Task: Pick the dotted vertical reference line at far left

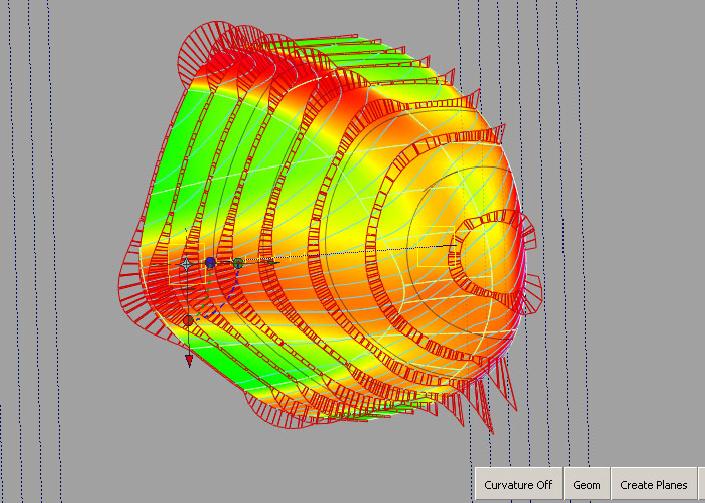Action: [x=12, y=250]
